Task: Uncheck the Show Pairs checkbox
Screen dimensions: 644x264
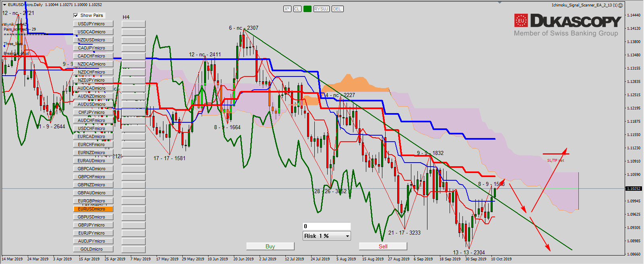Action: [76, 15]
